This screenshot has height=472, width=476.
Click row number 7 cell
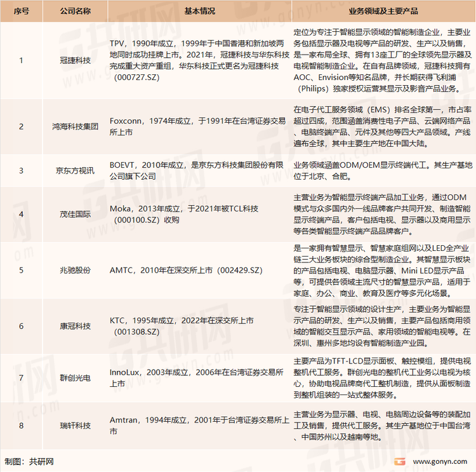(x=21, y=378)
